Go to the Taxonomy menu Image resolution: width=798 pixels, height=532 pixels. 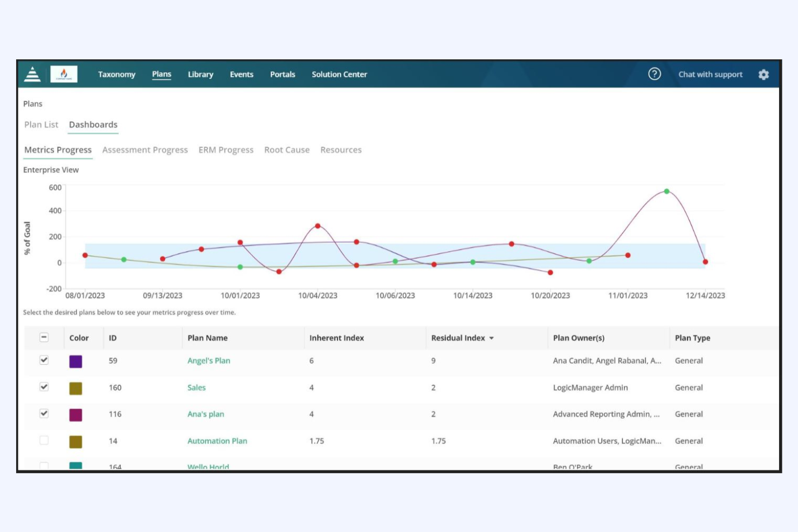coord(116,74)
